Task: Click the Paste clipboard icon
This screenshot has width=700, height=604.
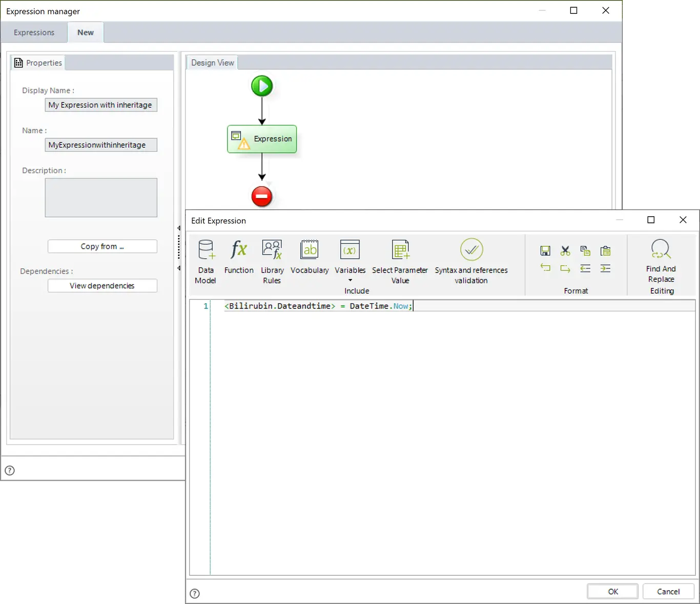Action: (605, 251)
